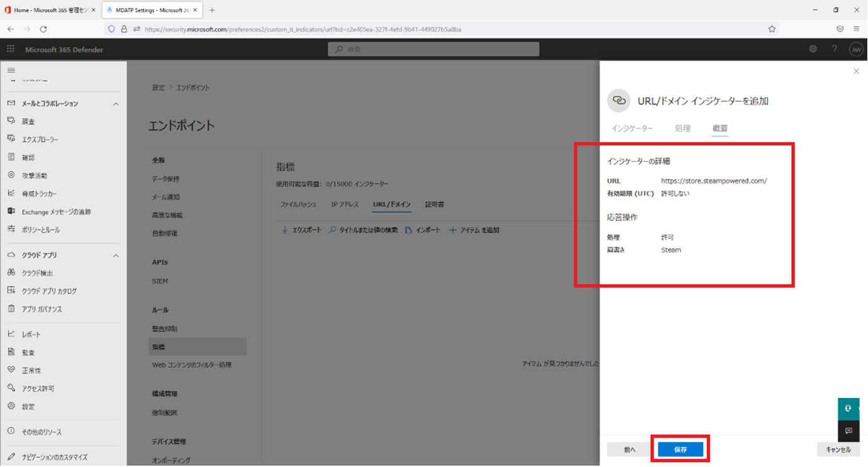Open the browser hamburger menu

click(x=856, y=29)
